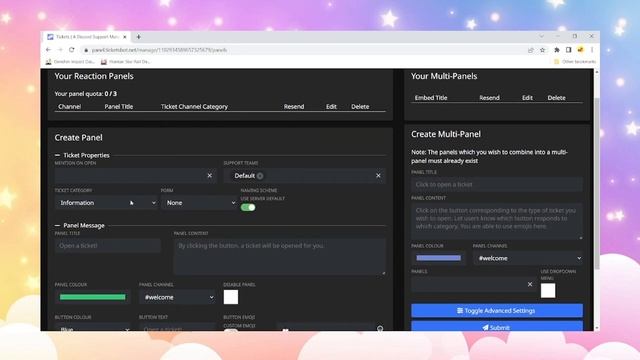Click the Multi-Panel Panel Title input
The width and height of the screenshot is (640, 360).
coord(497,184)
